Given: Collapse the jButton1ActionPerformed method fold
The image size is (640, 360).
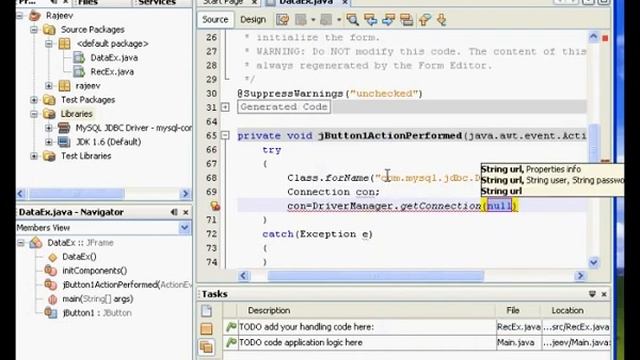Looking at the screenshot, I should [x=225, y=135].
